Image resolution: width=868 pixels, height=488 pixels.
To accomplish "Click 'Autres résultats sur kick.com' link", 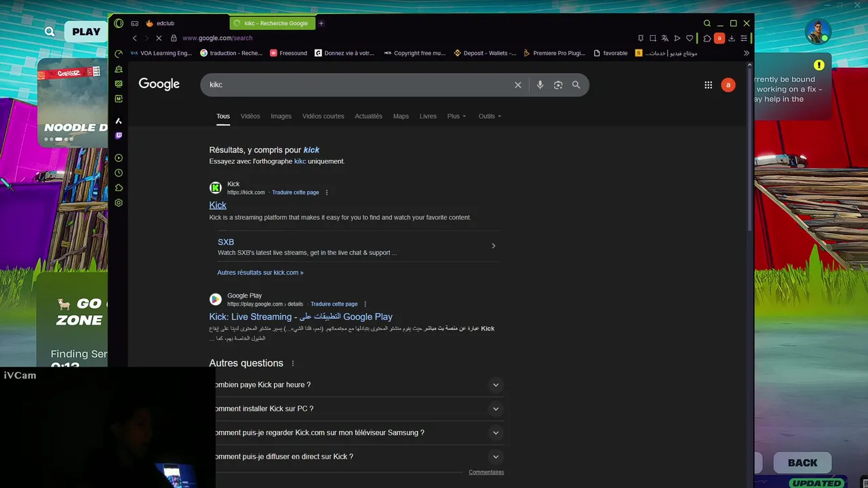I will tap(260, 272).
